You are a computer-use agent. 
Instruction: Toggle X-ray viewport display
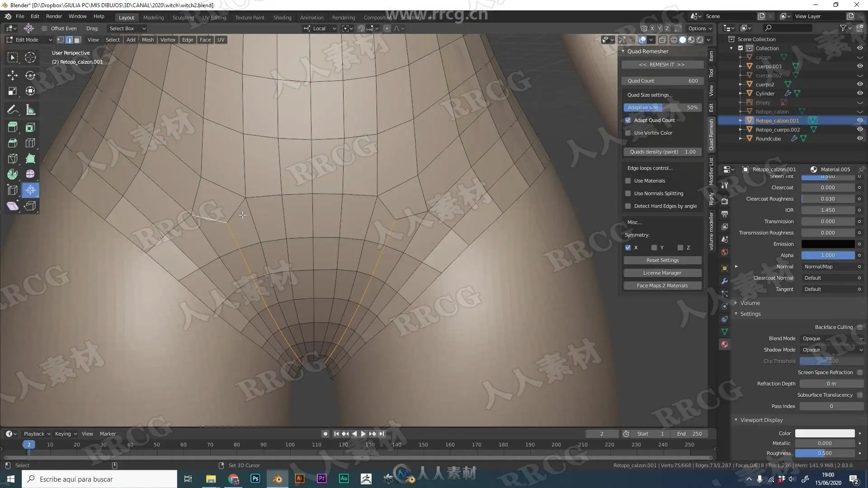click(662, 40)
